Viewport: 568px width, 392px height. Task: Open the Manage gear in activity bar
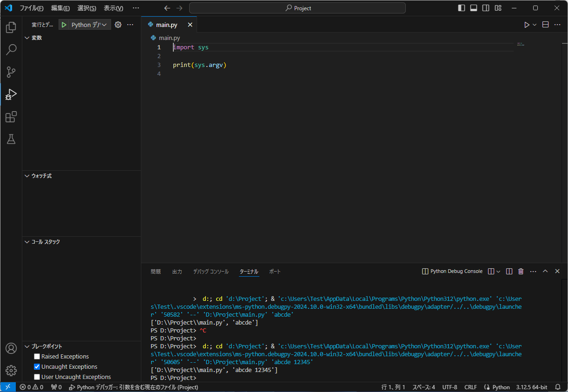11,371
